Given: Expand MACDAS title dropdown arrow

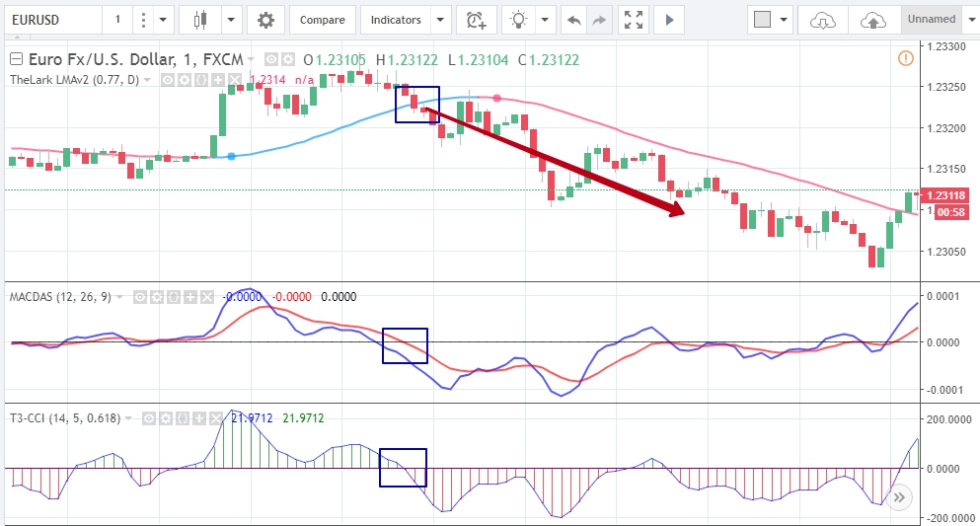Looking at the screenshot, I should coord(119,297).
